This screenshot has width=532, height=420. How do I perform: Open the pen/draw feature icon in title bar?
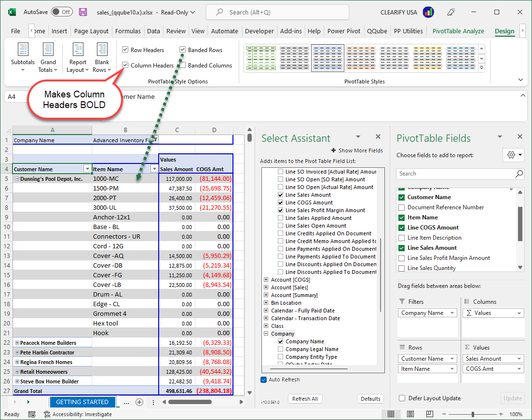point(451,12)
